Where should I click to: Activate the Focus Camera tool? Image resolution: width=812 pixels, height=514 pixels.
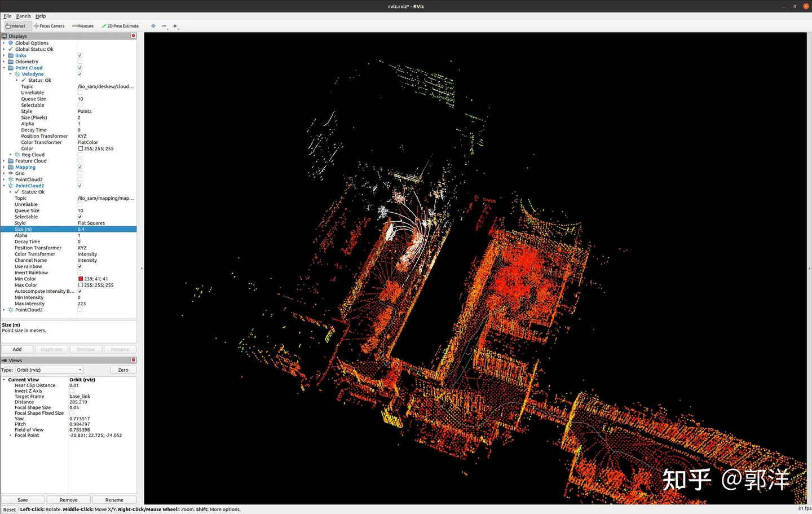click(49, 26)
